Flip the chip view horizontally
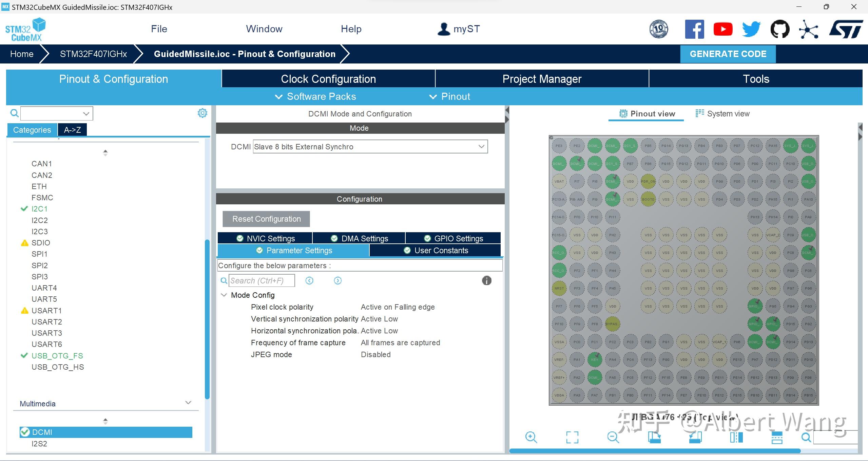This screenshot has width=868, height=461. click(736, 437)
